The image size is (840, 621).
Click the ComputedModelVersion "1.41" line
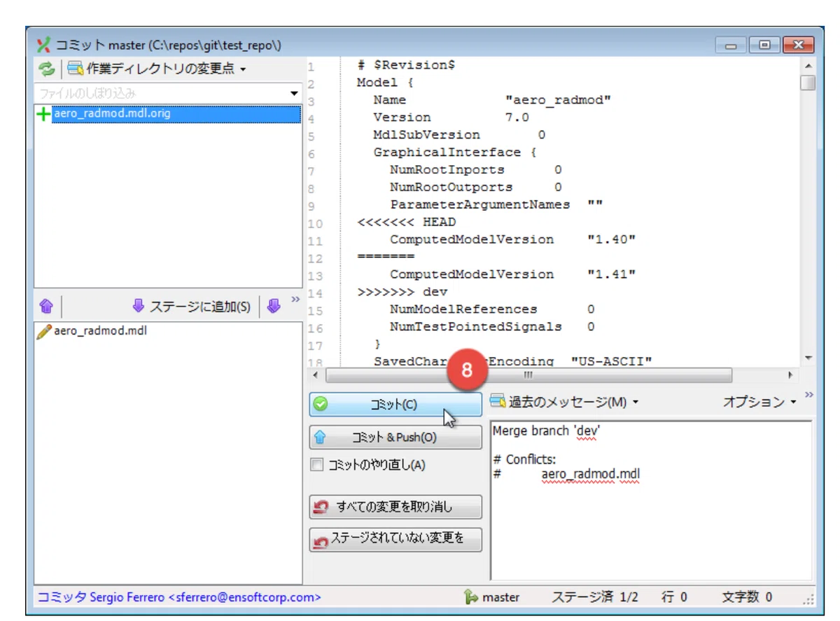(x=512, y=274)
